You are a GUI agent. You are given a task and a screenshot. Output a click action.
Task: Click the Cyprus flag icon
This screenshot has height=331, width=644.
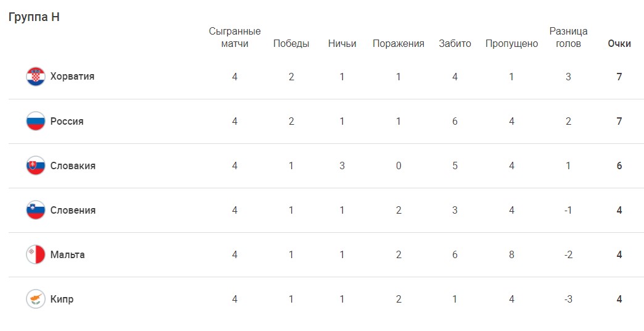(x=36, y=299)
